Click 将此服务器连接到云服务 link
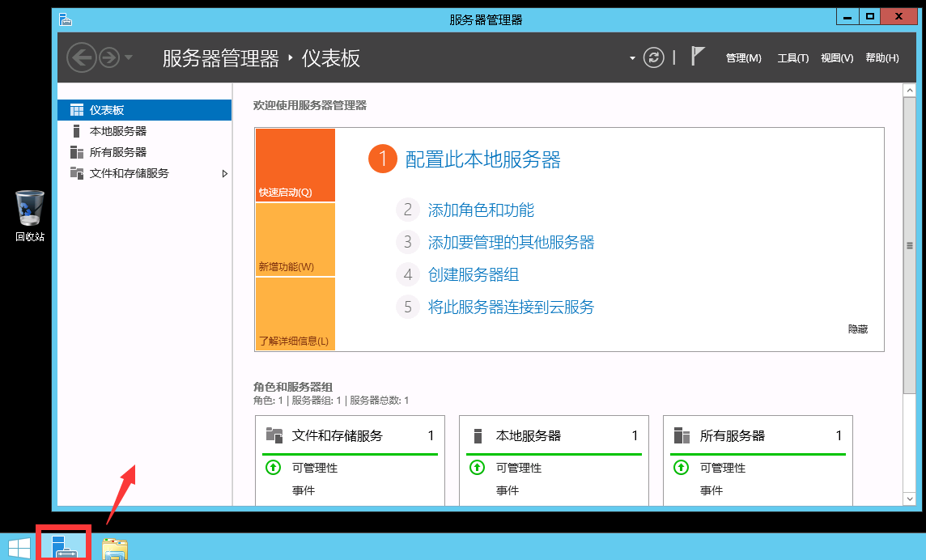 pyautogui.click(x=511, y=308)
